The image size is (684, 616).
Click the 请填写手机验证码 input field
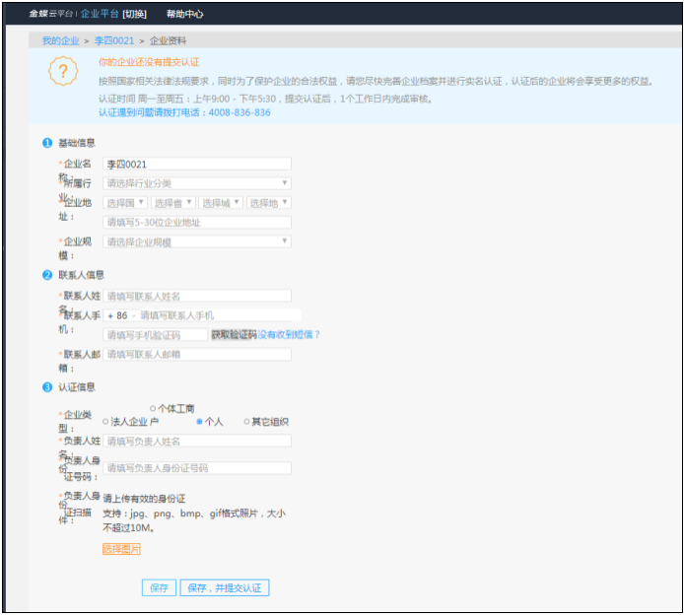tap(156, 335)
